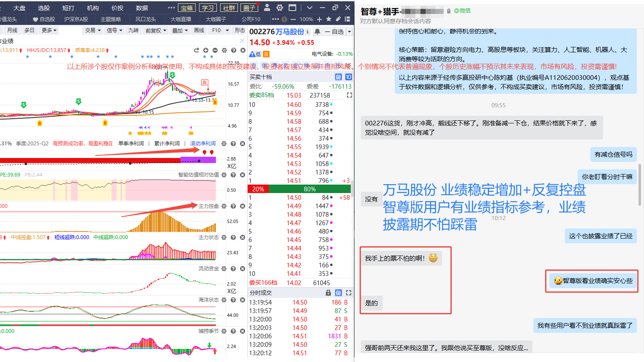
Task: Toggle 九转 indicator button
Action: coord(133,30)
